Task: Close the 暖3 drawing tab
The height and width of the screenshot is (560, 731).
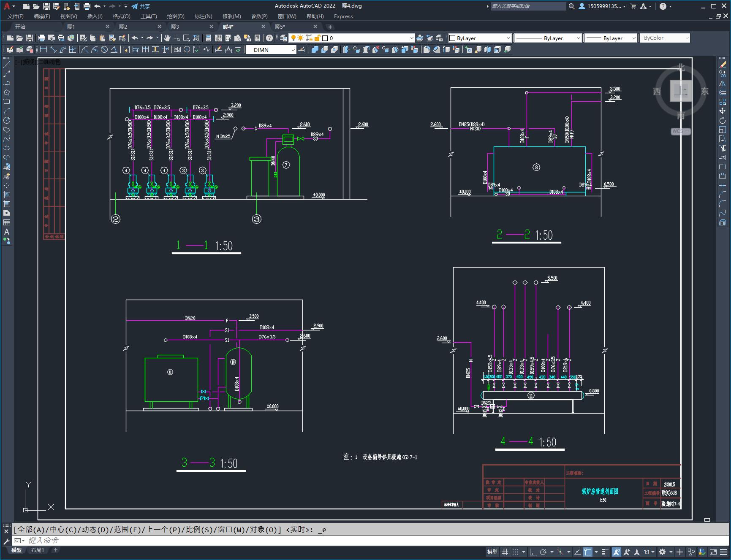Action: [x=212, y=27]
